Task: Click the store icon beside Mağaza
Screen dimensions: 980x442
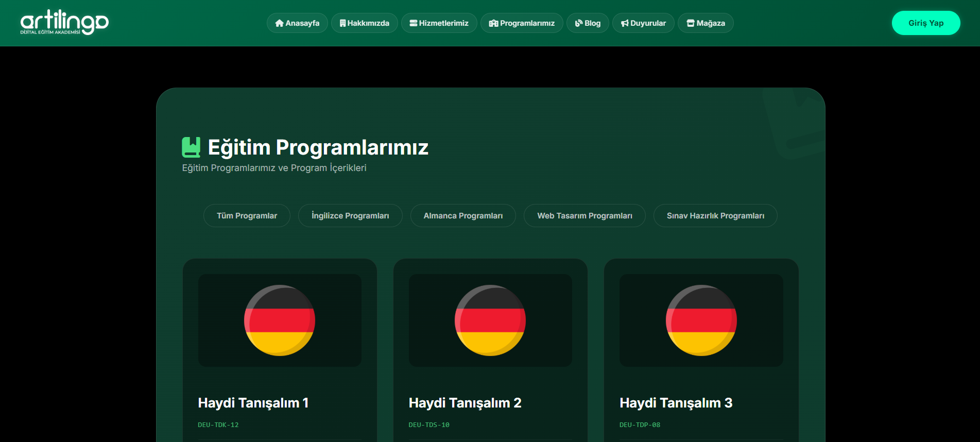Action: pos(691,23)
